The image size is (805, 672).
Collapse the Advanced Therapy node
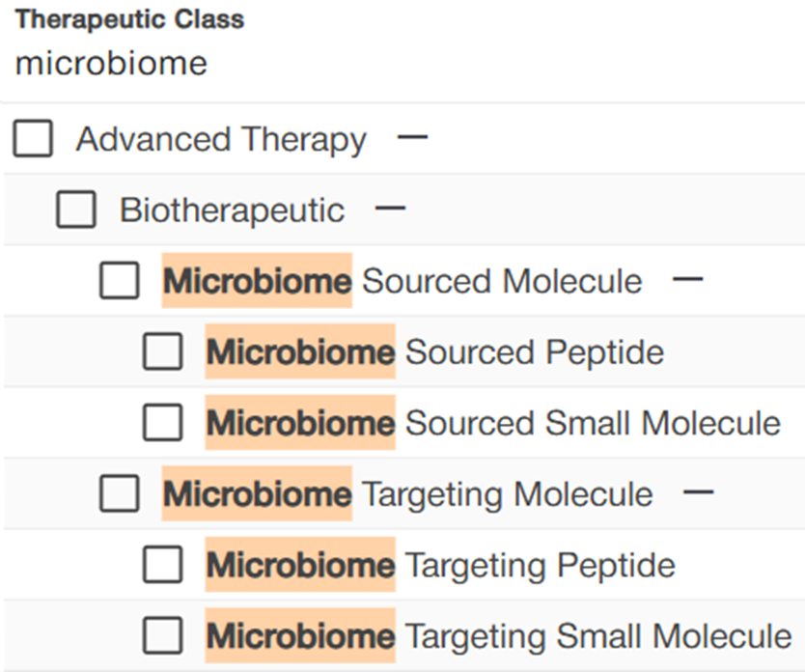pos(412,138)
